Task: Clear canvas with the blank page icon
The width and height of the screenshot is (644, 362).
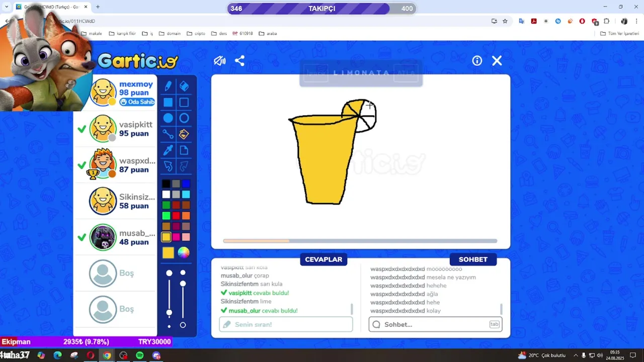Action: [184, 150]
